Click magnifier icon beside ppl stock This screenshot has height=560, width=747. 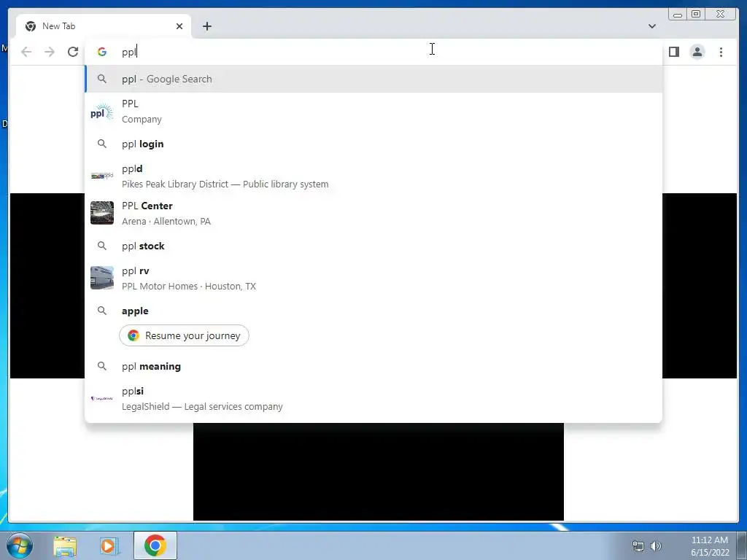[102, 246]
